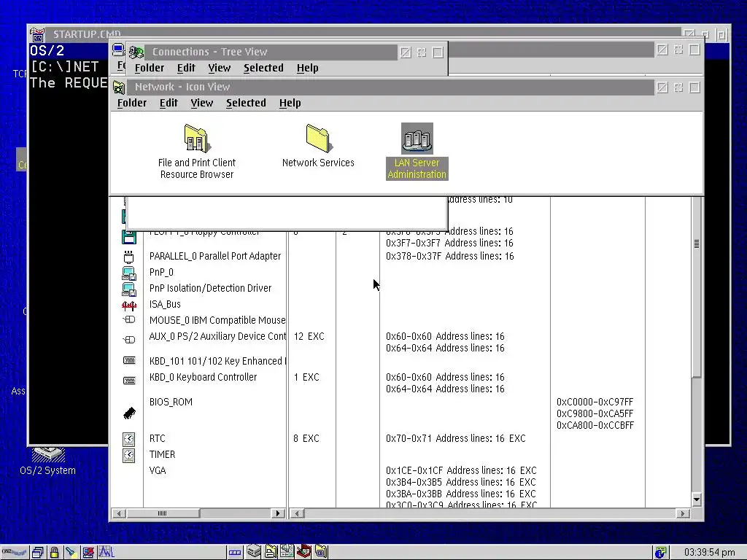Image resolution: width=747 pixels, height=560 pixels.
Task: Click left pane horizontal scrollbar right arrow
Action: tap(278, 513)
